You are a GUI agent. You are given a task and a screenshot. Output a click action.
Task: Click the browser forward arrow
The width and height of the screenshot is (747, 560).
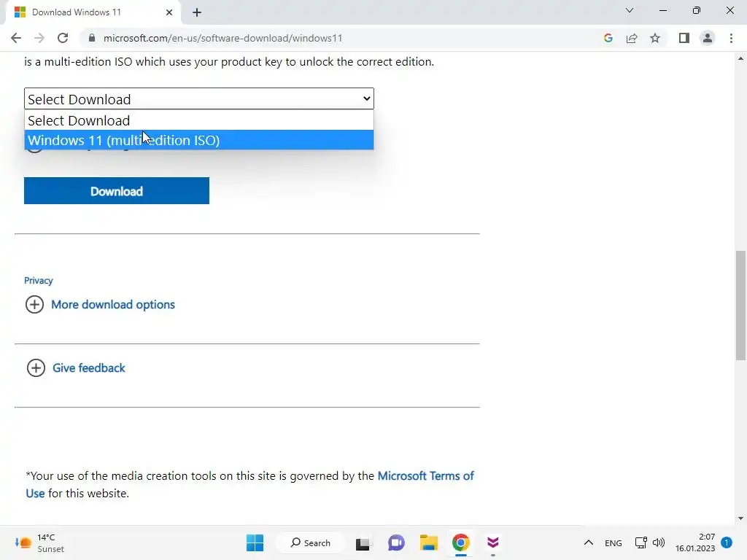(39, 38)
